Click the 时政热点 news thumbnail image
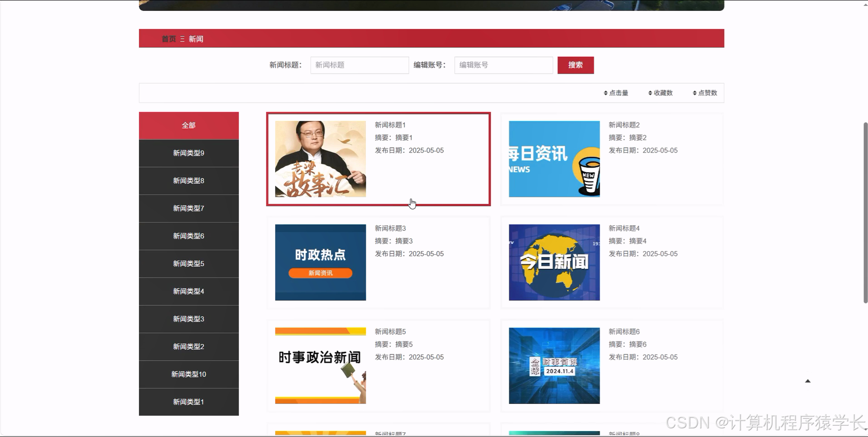 click(x=320, y=262)
